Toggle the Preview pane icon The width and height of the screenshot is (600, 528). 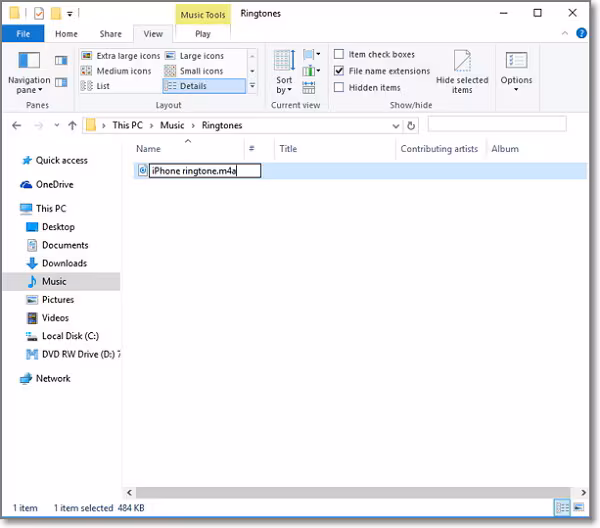pyautogui.click(x=61, y=60)
